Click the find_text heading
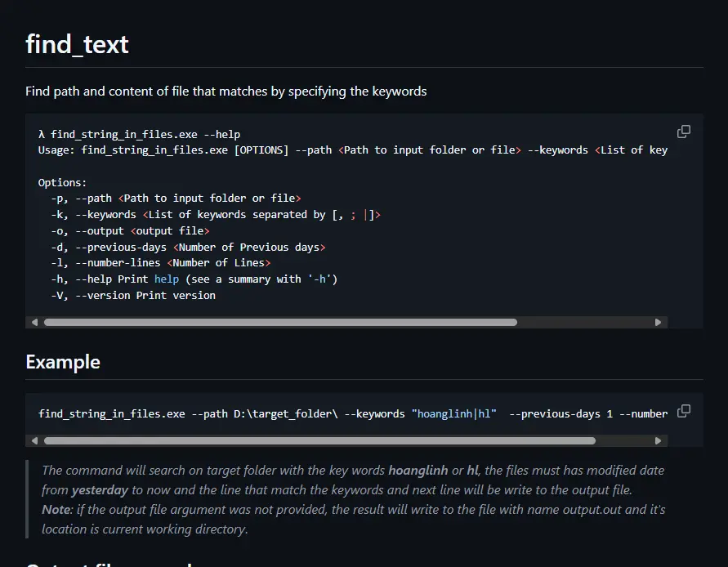728x567 pixels. [77, 45]
